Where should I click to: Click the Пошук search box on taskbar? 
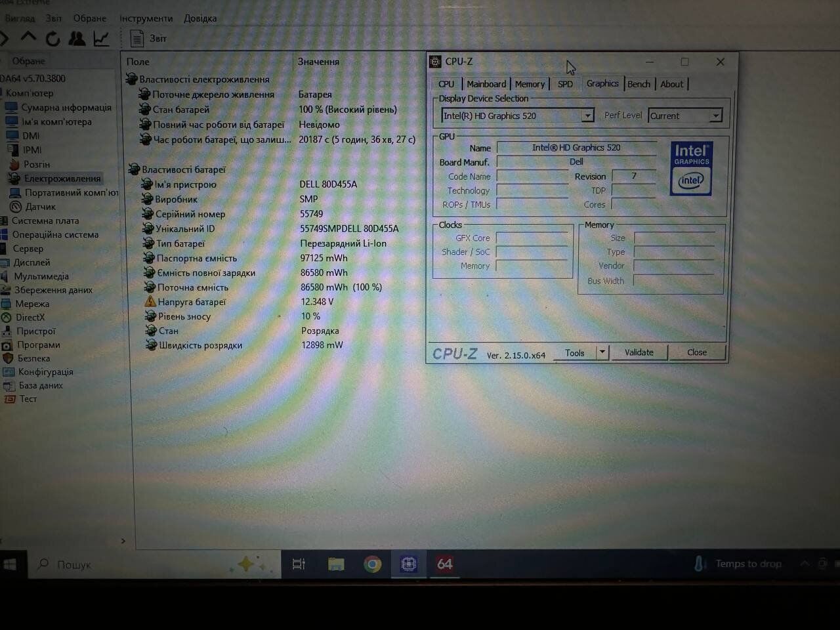pyautogui.click(x=131, y=564)
